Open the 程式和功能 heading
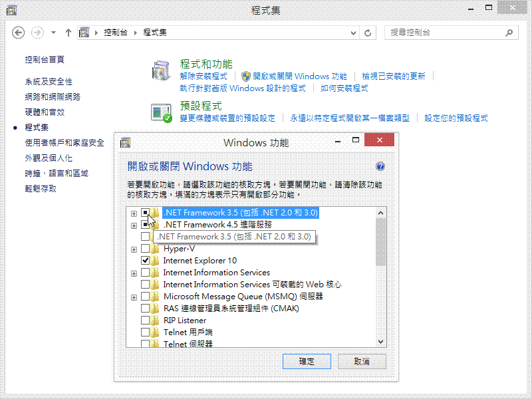Viewport: 532px width, 399px height. (206, 64)
